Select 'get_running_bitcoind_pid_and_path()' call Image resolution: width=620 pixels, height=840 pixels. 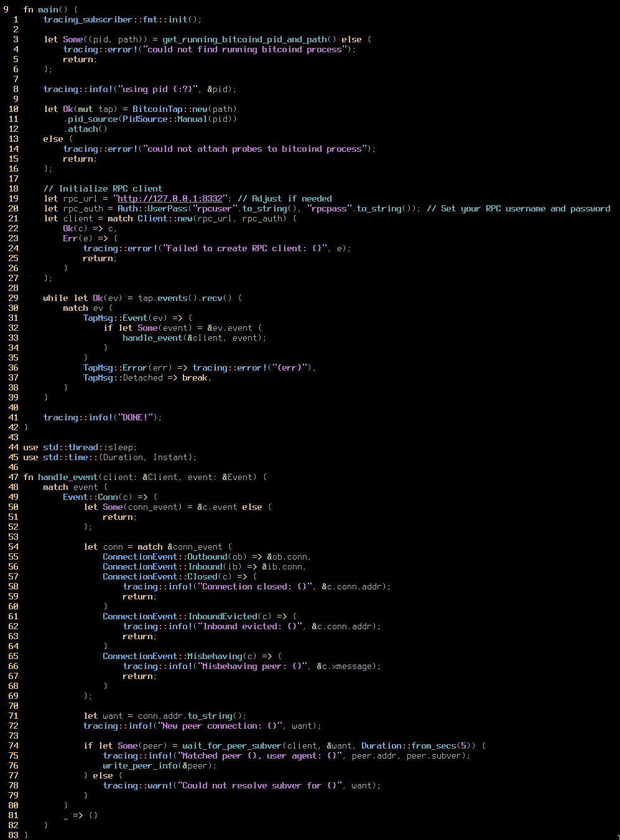coord(249,39)
